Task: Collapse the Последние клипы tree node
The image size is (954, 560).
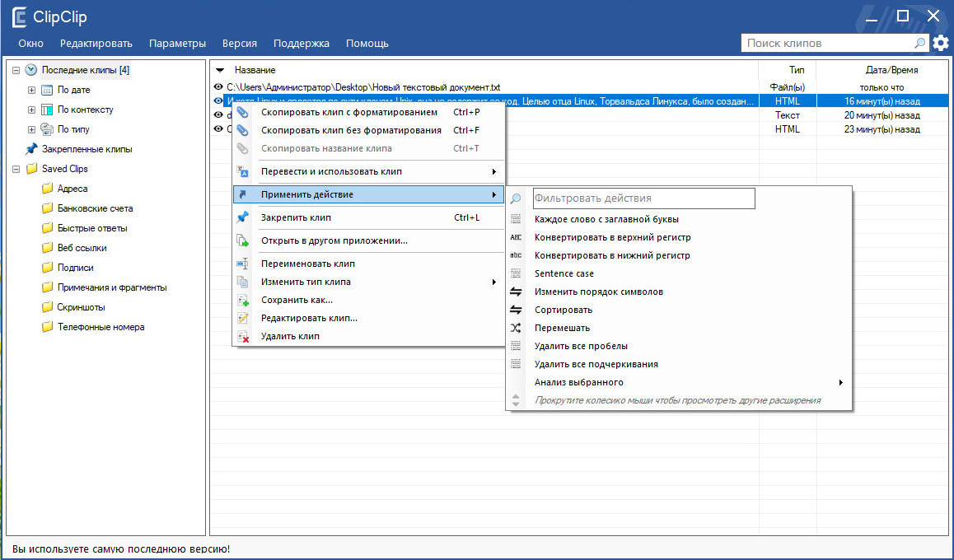Action: pyautogui.click(x=16, y=71)
